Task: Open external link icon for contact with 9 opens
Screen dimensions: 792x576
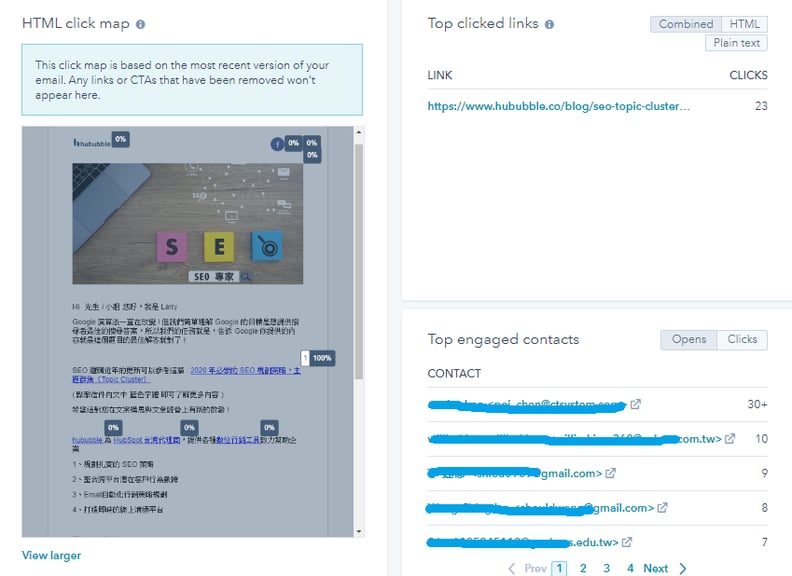Action: [611, 473]
